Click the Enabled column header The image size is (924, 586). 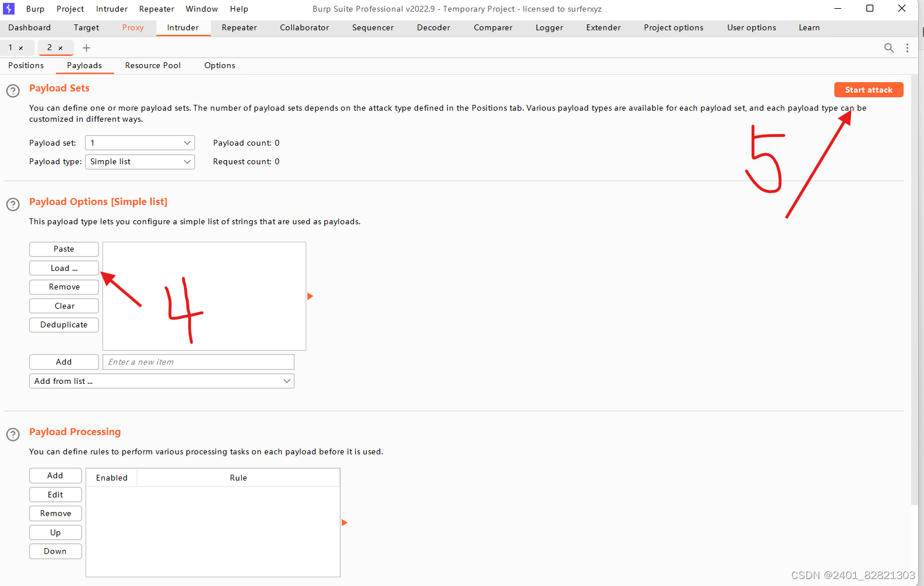pos(112,478)
